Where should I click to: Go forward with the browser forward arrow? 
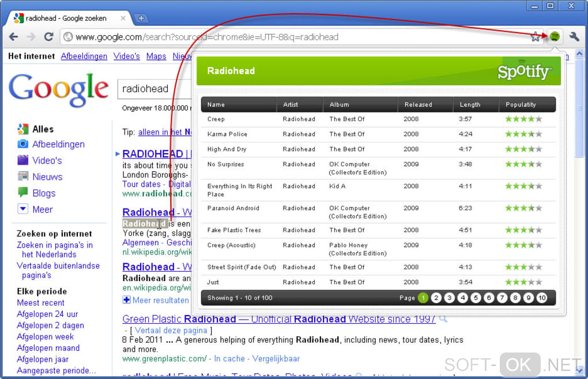click(31, 37)
